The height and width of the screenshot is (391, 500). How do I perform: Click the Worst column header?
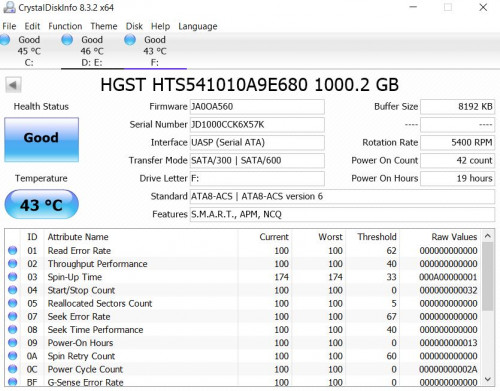[x=330, y=237]
